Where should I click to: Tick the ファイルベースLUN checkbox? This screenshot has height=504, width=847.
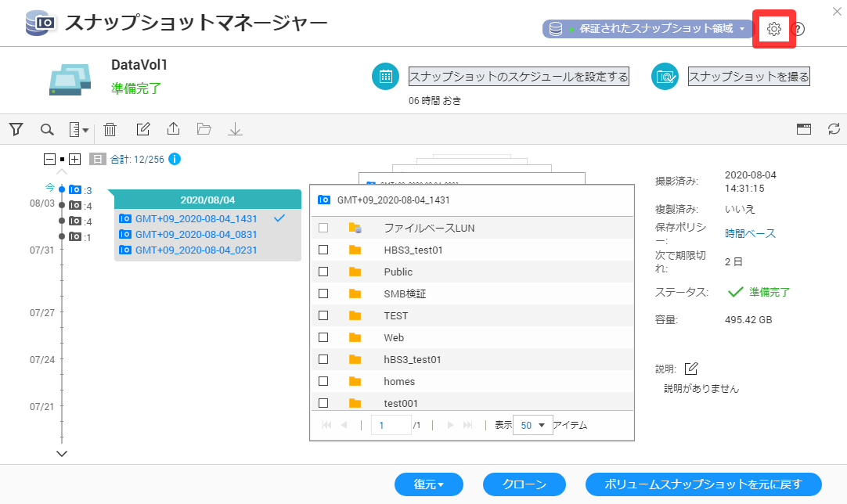pyautogui.click(x=323, y=228)
